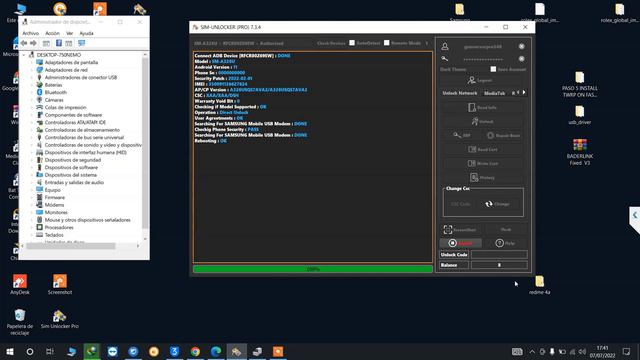Click the blue help icon in Device Manager toolbar
This screenshot has width=640, height=360.
coord(59,43)
